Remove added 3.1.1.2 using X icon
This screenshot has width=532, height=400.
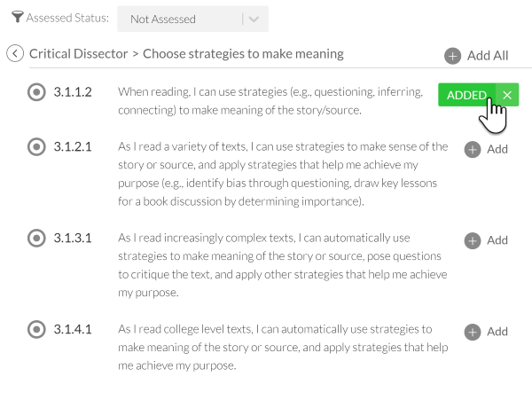click(507, 95)
